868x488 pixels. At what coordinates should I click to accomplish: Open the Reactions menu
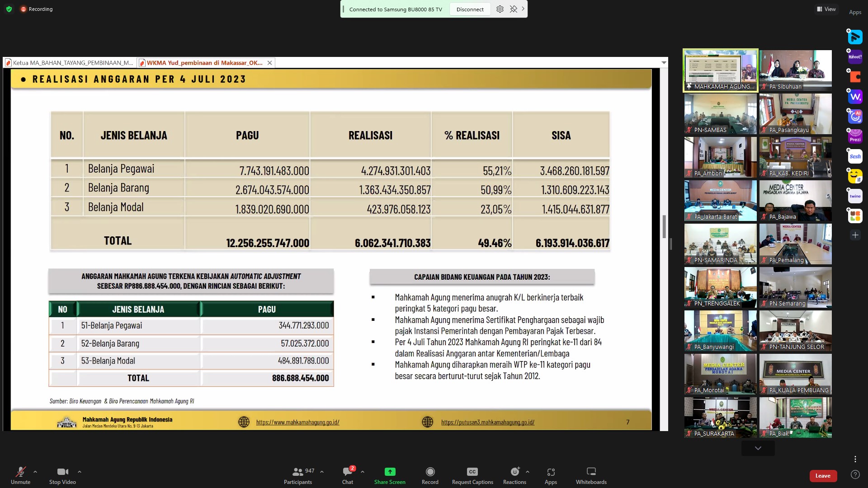pyautogui.click(x=515, y=475)
